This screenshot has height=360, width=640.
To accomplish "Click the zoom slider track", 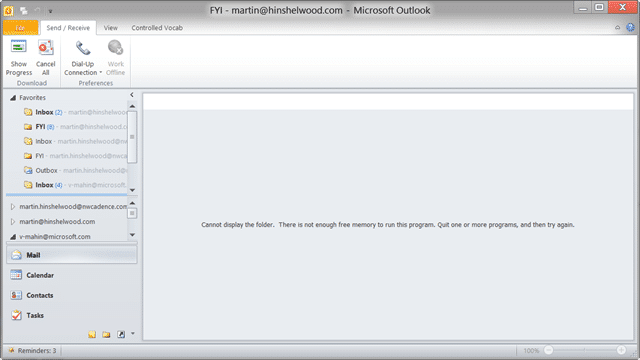I will tap(585, 350).
